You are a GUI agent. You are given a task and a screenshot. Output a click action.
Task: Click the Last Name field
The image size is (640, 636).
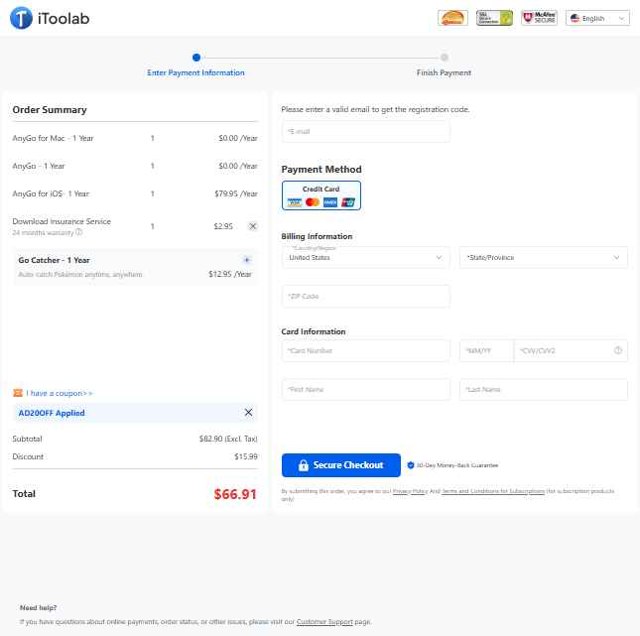(543, 389)
